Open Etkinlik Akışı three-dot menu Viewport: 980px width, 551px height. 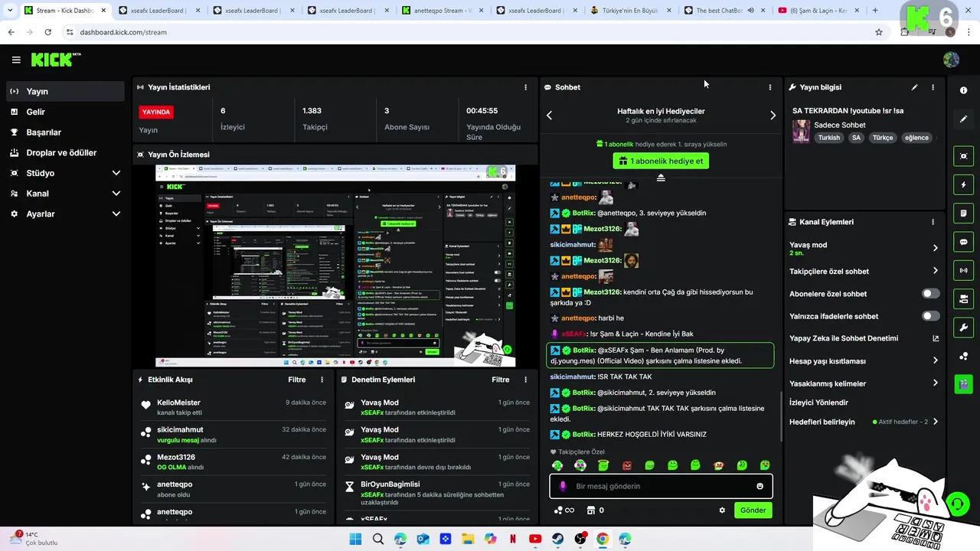click(322, 380)
